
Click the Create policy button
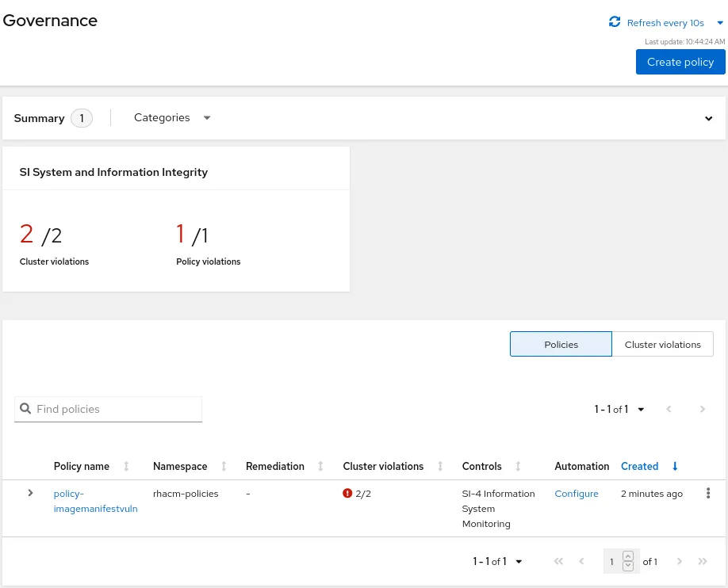[x=680, y=62]
